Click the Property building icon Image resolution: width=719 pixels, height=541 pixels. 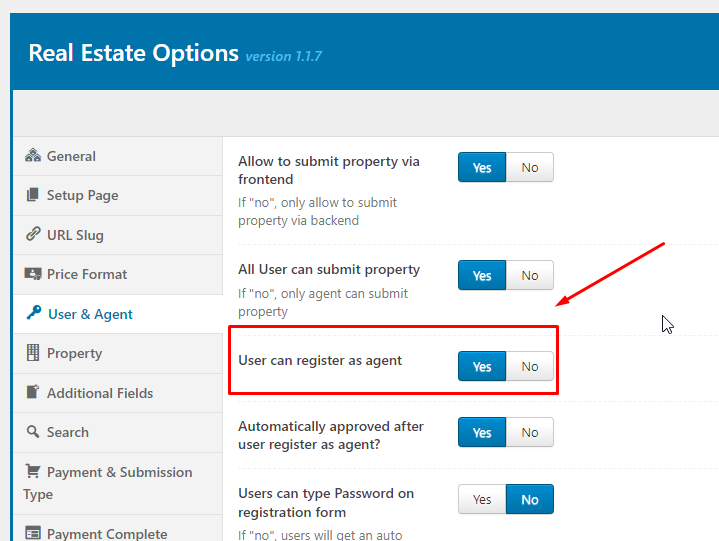(33, 353)
